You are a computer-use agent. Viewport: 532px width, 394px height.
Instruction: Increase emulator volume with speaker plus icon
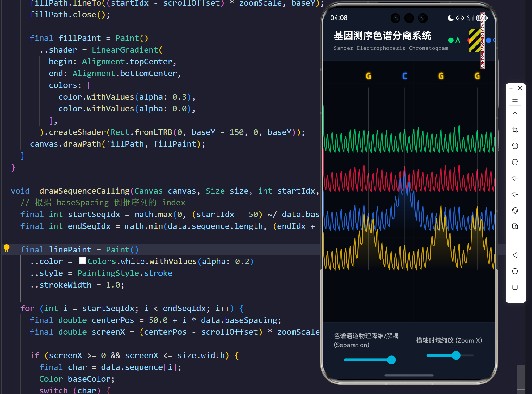point(515,178)
